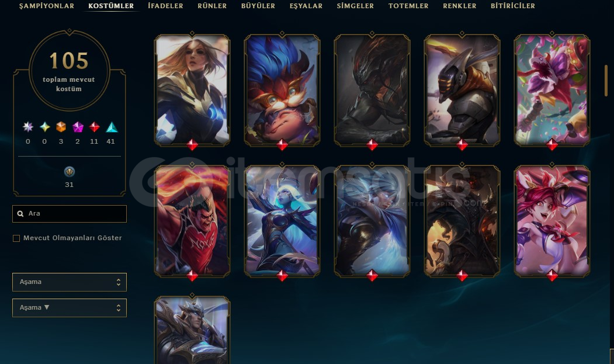The image size is (614, 364).
Task: Open the Bitiriciler tab
Action: pyautogui.click(x=513, y=6)
